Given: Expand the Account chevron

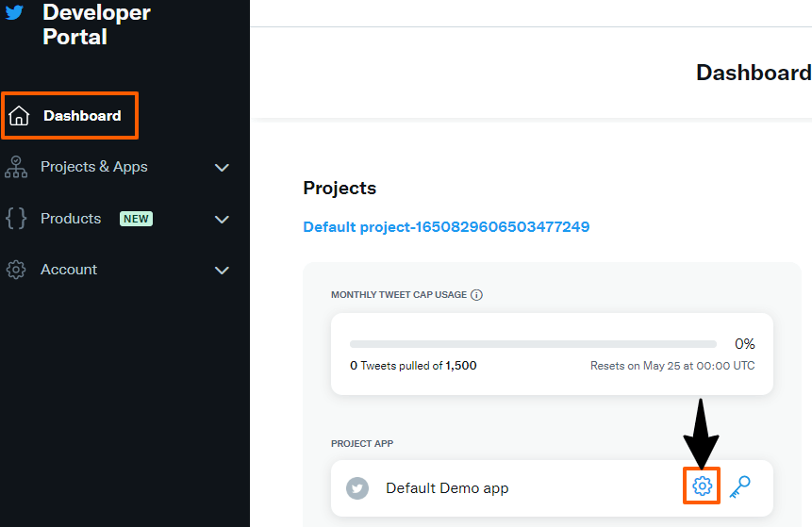Looking at the screenshot, I should click(x=222, y=271).
